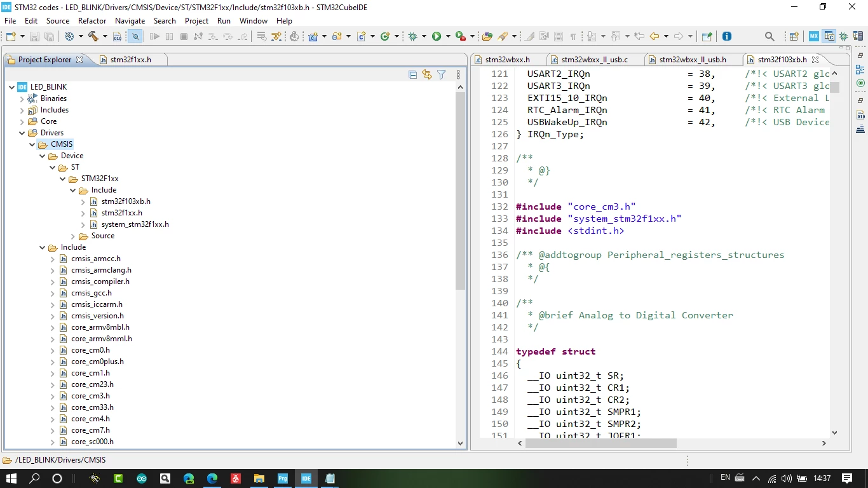Click the Build hammer icon
This screenshot has width=868, height=488.
point(93,36)
